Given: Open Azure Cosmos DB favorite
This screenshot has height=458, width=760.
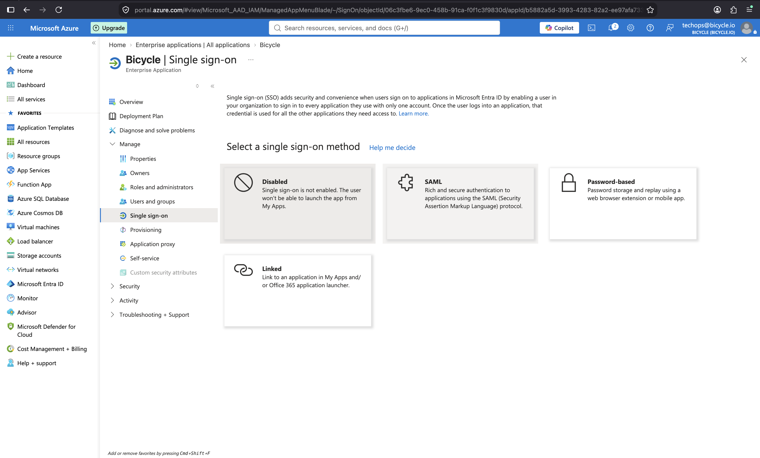Looking at the screenshot, I should point(40,213).
